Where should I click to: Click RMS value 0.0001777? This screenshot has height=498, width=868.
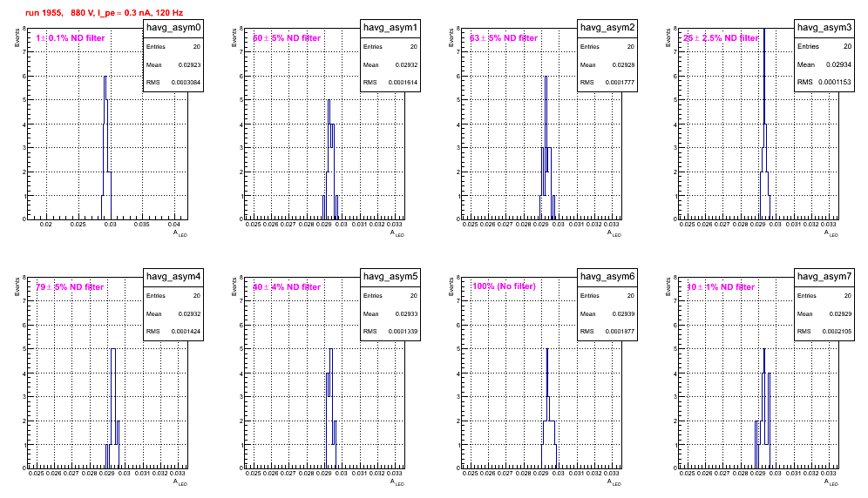point(620,83)
